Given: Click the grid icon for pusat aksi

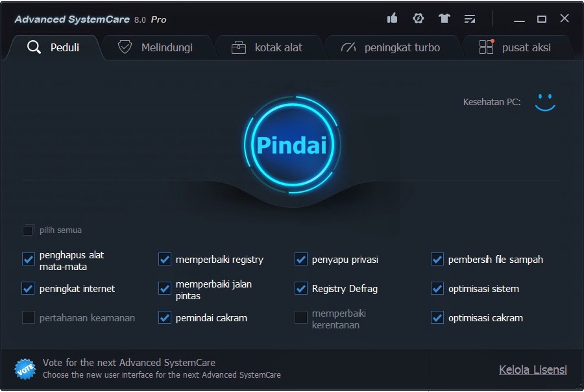Looking at the screenshot, I should (487, 47).
